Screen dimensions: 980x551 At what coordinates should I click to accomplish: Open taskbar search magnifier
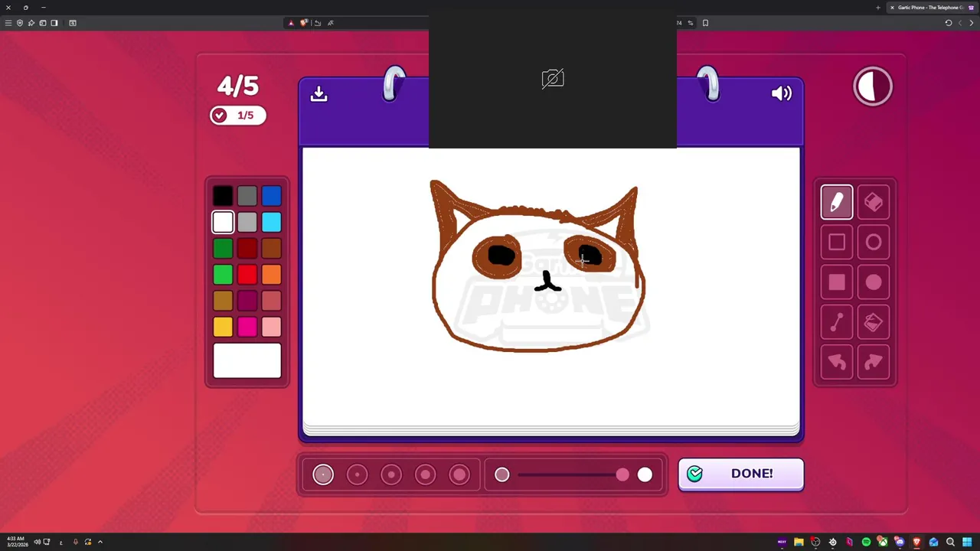pos(950,542)
